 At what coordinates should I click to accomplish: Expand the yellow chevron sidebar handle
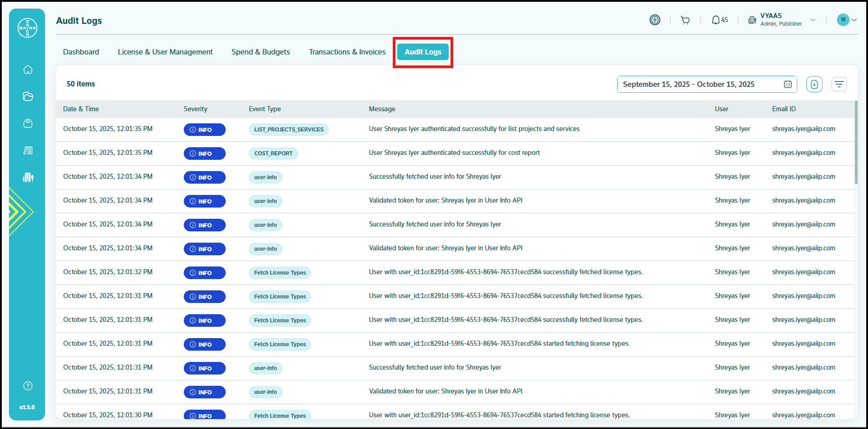[x=20, y=212]
